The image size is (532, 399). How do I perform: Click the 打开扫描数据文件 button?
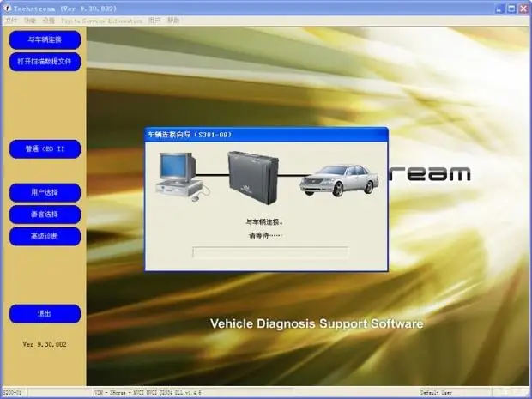[x=45, y=62]
